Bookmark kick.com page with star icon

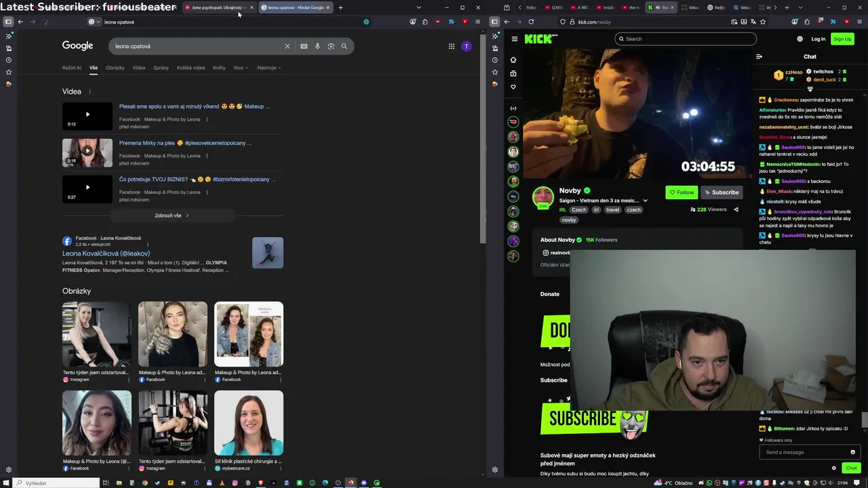[763, 22]
